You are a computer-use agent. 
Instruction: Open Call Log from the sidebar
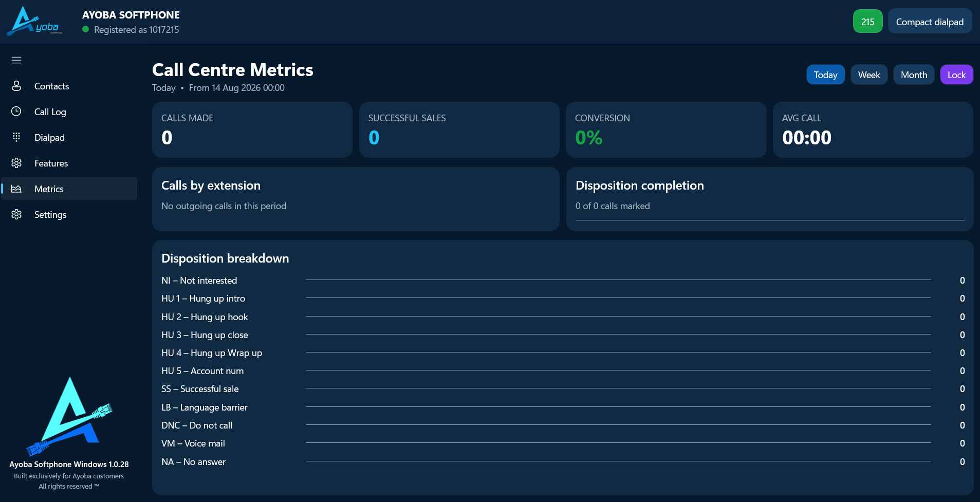point(69,111)
